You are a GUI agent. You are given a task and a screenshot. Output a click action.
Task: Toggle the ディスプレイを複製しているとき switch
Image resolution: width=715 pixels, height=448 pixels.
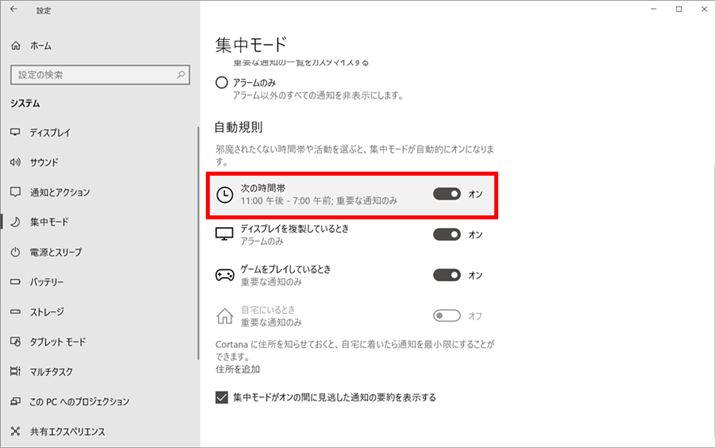click(447, 234)
